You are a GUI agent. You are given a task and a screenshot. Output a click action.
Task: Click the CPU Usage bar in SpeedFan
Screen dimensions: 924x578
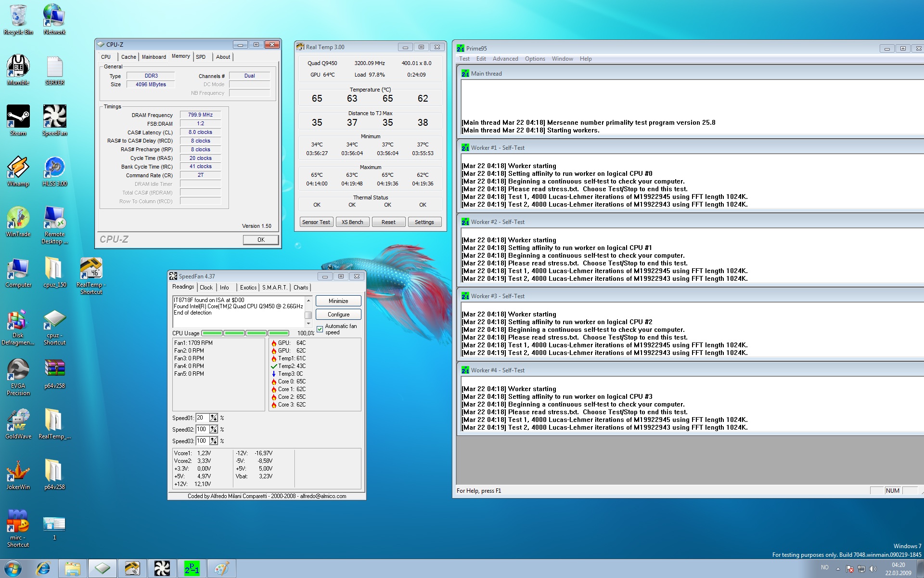click(x=245, y=333)
